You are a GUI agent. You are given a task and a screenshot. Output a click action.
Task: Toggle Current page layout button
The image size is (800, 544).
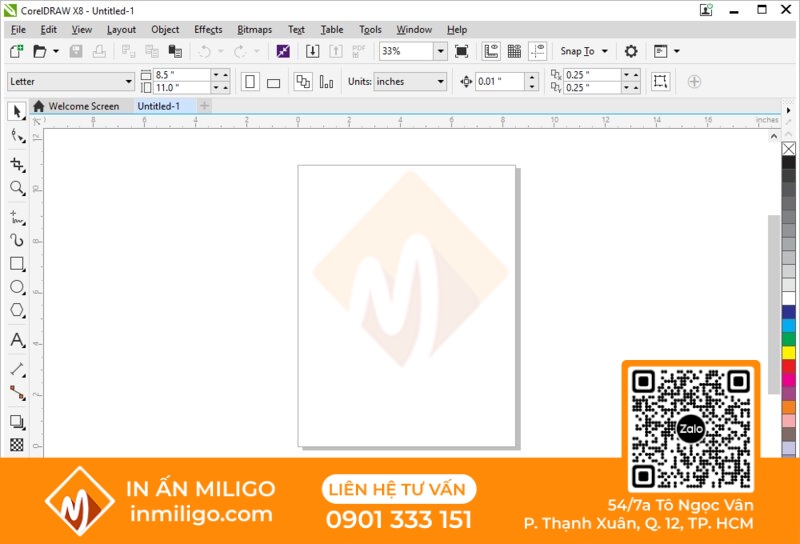(326, 82)
